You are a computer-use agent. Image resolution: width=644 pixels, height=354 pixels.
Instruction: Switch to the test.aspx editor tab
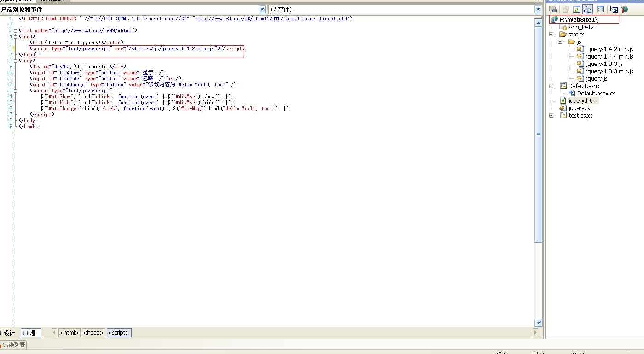[52, 0]
